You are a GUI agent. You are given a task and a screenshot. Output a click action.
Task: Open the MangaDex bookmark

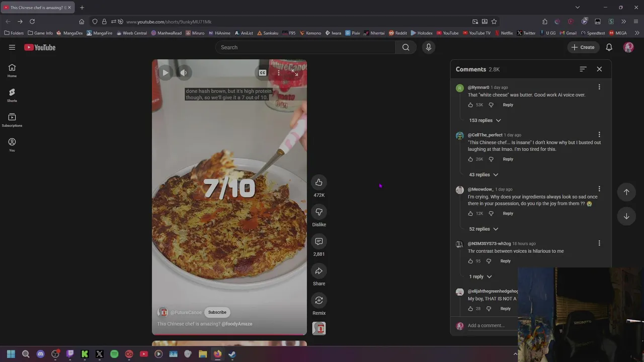[69, 33]
